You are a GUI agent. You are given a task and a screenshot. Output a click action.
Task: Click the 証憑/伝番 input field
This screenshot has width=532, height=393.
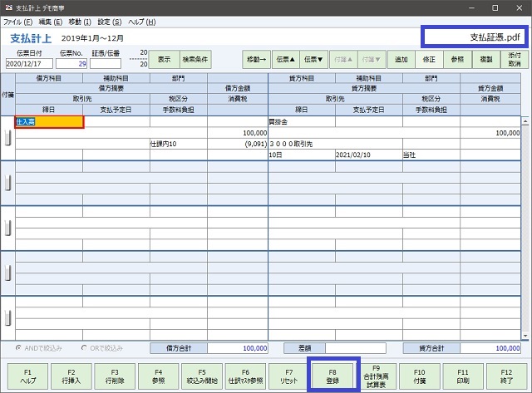pos(106,63)
